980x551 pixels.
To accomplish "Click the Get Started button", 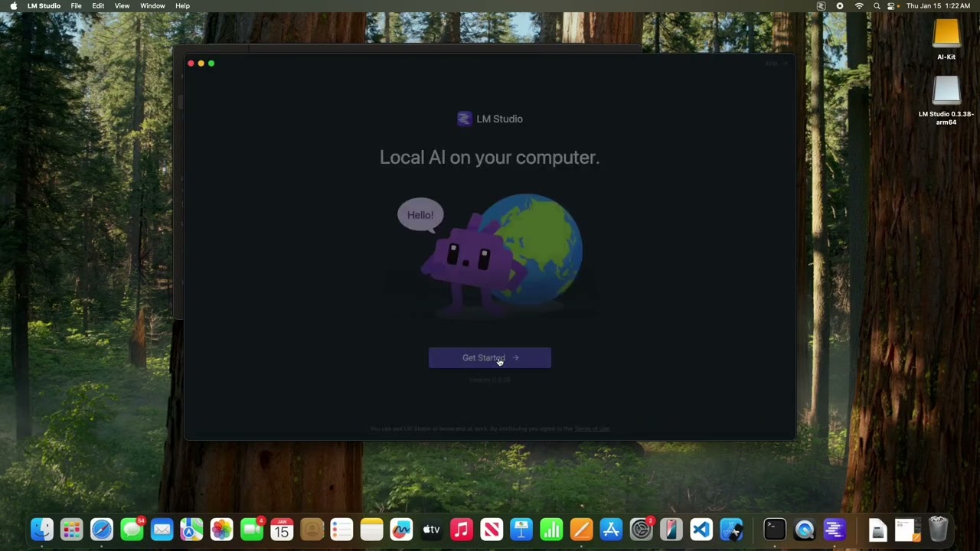I will [490, 357].
